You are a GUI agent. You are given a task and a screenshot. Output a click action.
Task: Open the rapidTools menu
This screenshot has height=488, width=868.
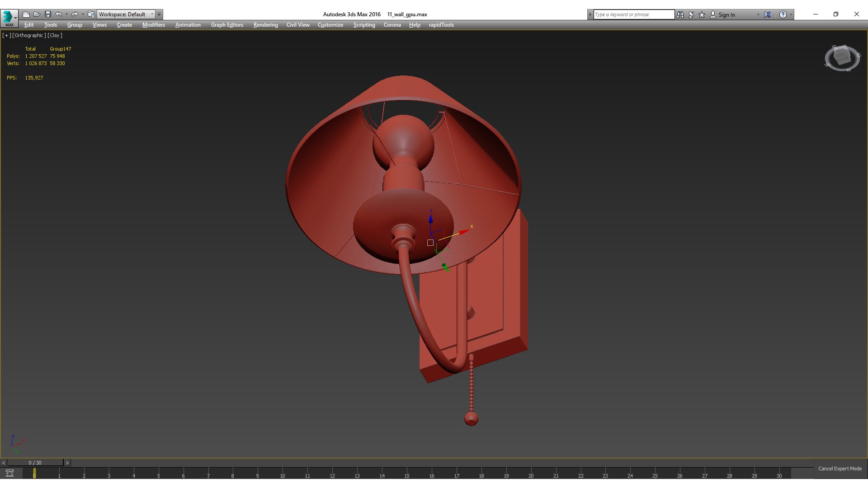pyautogui.click(x=441, y=25)
